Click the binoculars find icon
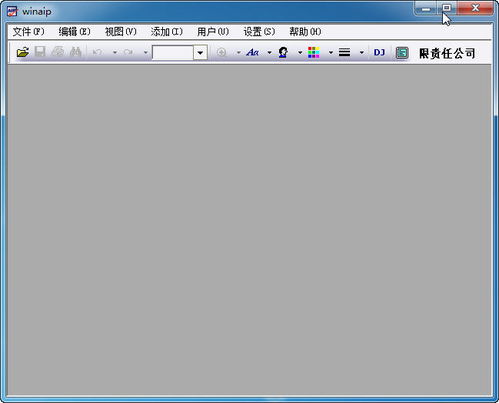The height and width of the screenshot is (403, 499). [x=76, y=52]
